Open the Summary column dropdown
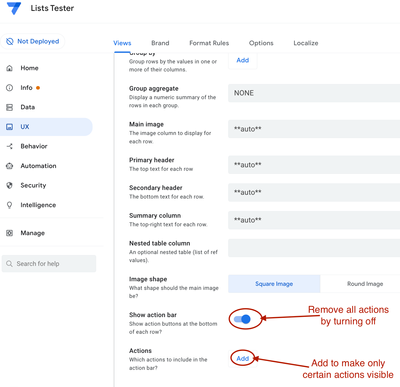This screenshot has height=387, width=400. (314, 220)
